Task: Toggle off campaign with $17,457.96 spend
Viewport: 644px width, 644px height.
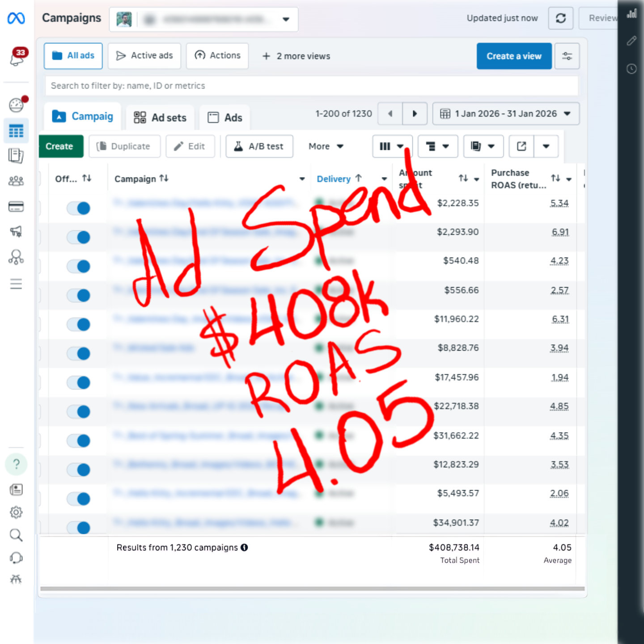Action: point(79,382)
